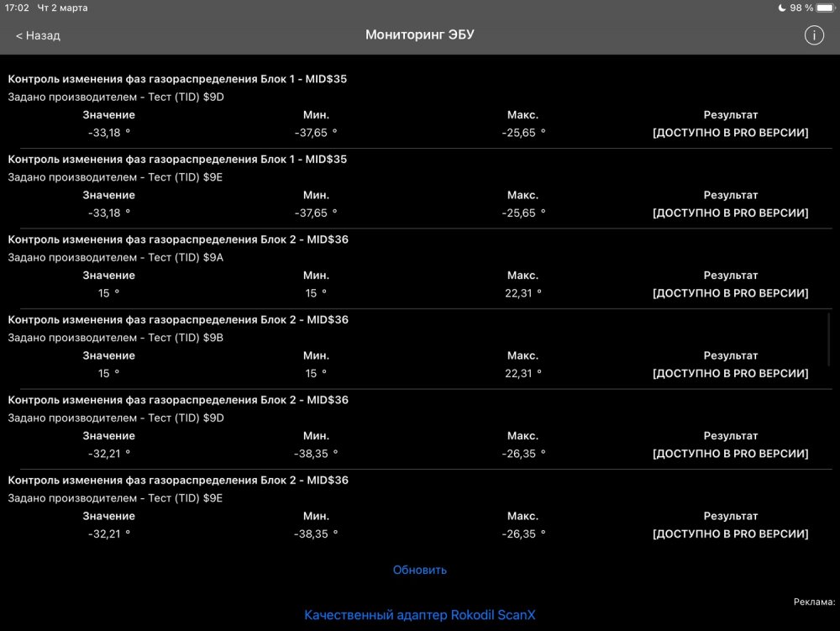Tap the Мониторинг ЭБУ page title
This screenshot has height=631, width=840.
click(x=419, y=35)
